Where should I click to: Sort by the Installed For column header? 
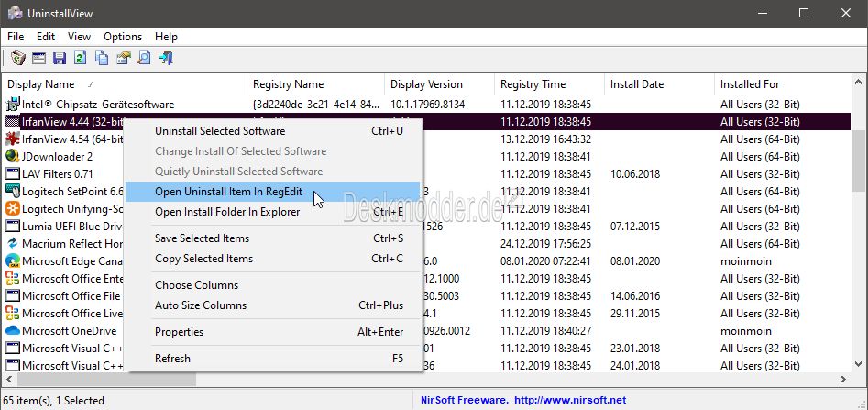point(782,84)
